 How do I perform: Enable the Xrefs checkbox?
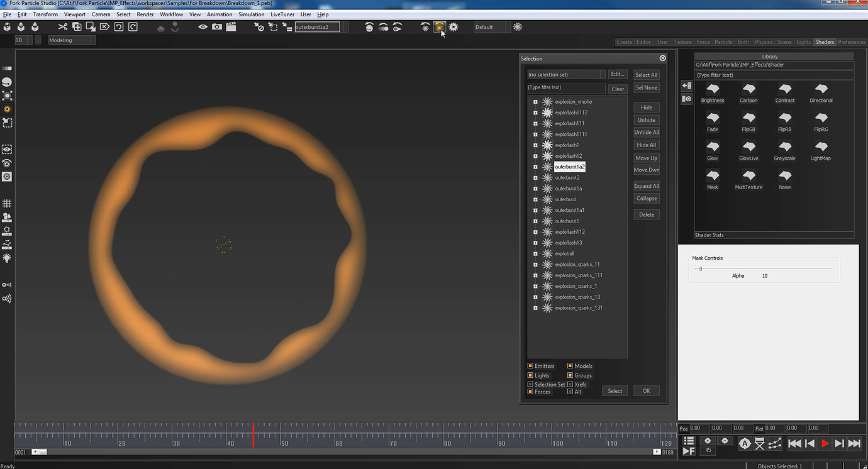click(570, 384)
